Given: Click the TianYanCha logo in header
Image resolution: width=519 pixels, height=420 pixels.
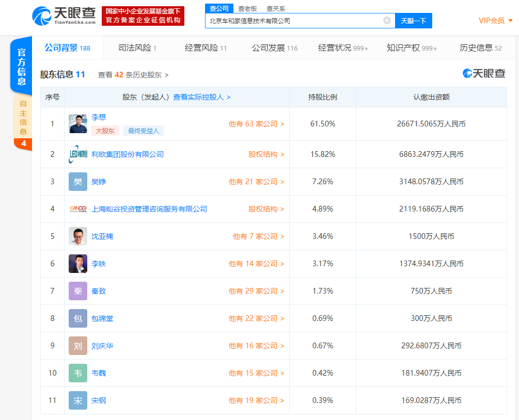Looking at the screenshot, I should 64,16.
